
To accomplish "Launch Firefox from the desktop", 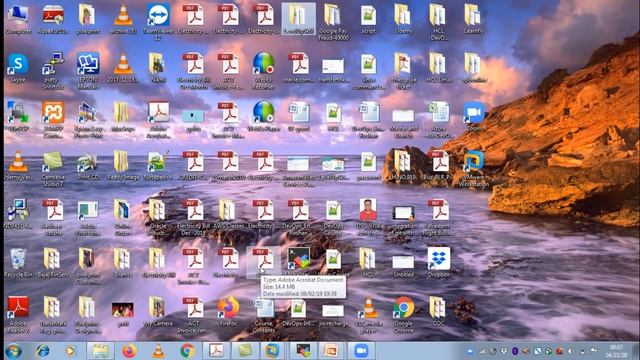I will (x=228, y=311).
